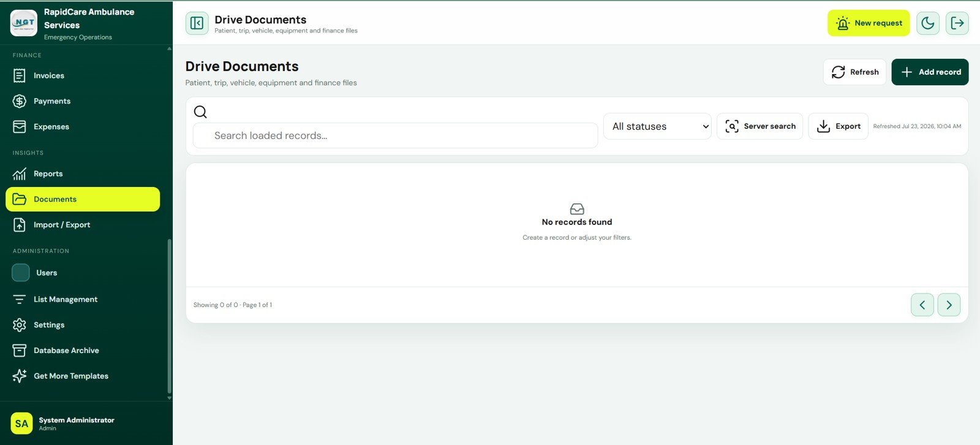980x445 pixels.
Task: Click 'Showing 0 of 0 · Page 1 of 1'
Action: point(233,305)
